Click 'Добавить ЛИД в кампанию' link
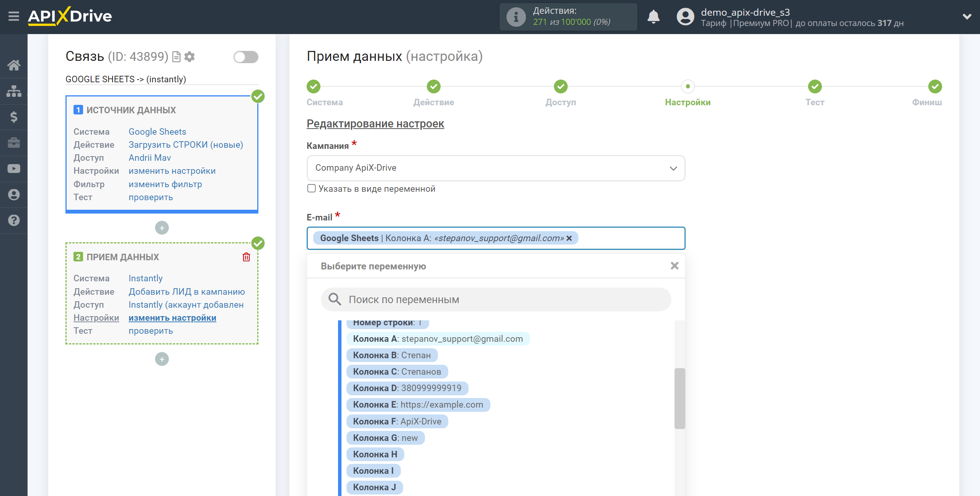The width and height of the screenshot is (980, 496). coord(187,292)
